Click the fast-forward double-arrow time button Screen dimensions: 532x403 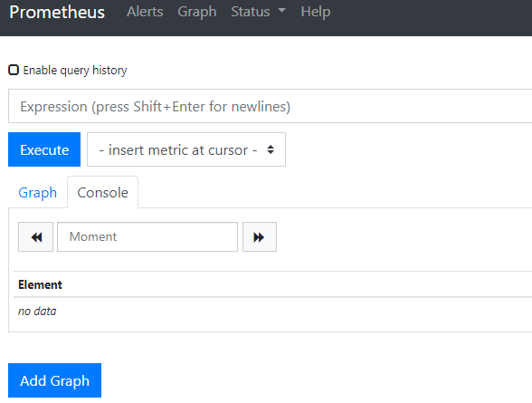(x=260, y=237)
